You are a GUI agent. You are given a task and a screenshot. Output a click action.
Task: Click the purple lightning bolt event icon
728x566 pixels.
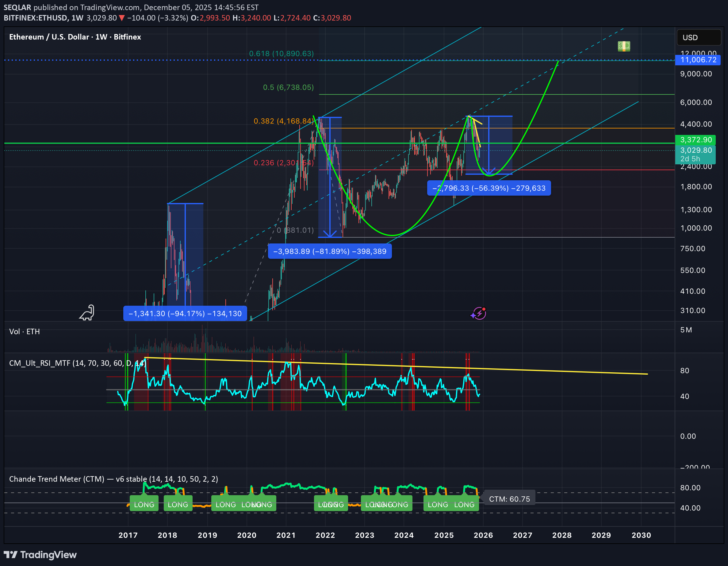tap(479, 313)
